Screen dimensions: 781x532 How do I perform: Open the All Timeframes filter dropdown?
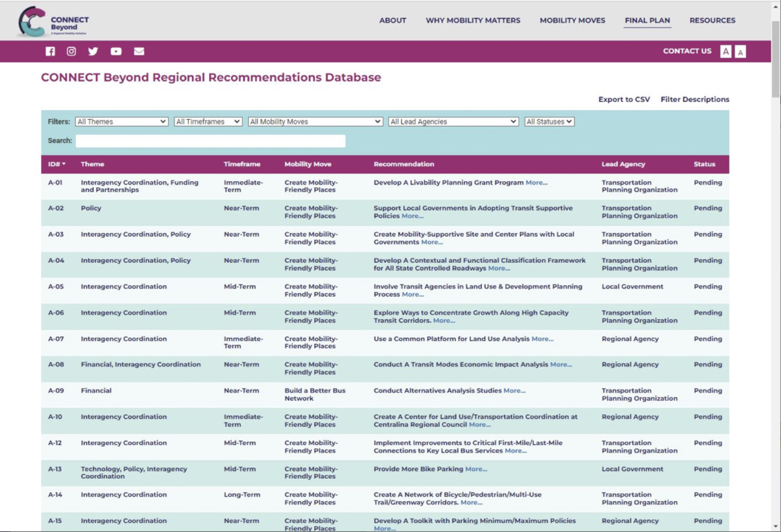(208, 122)
